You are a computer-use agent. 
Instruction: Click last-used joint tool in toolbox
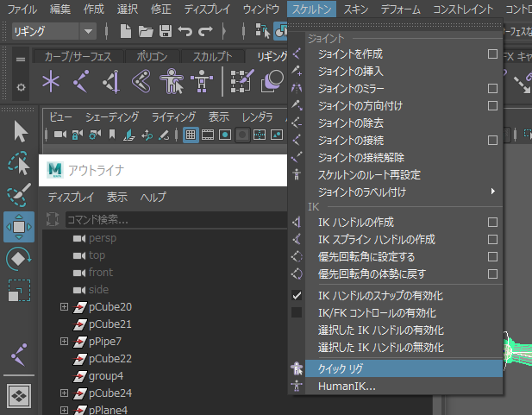coord(19,355)
